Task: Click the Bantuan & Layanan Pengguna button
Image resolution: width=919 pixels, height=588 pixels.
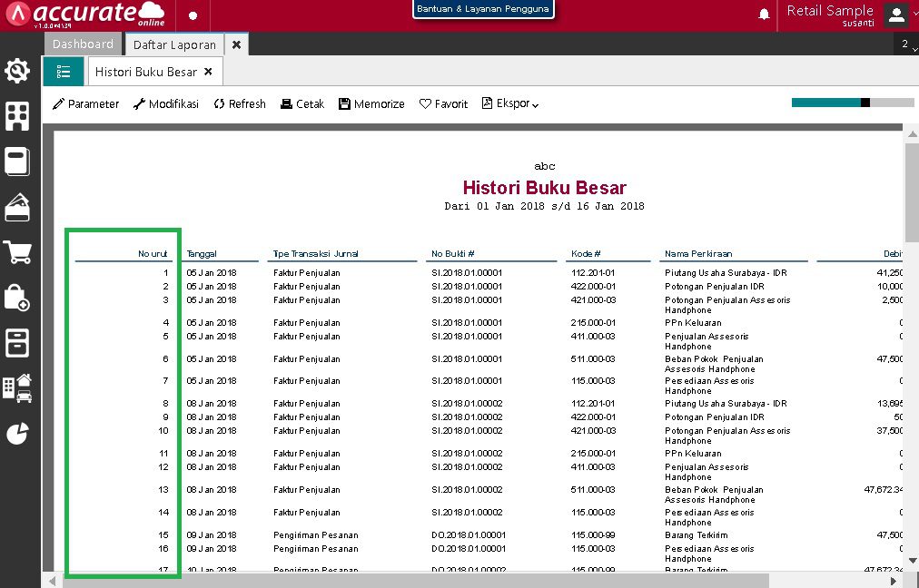Action: pos(483,9)
